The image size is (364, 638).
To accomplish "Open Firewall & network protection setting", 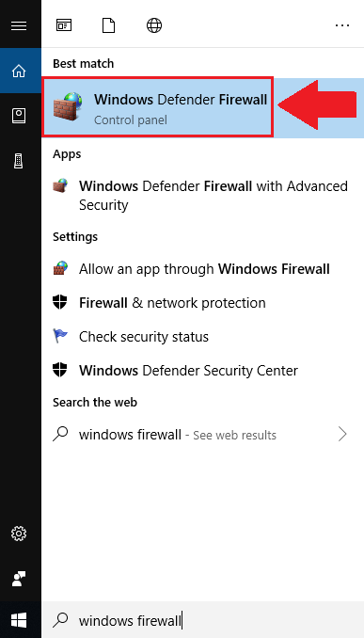I will (202, 303).
